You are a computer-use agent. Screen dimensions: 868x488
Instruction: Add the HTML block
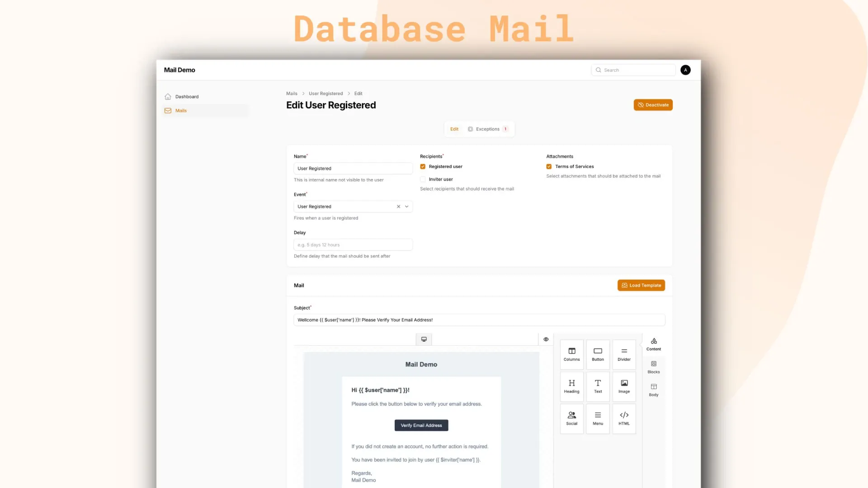click(x=624, y=418)
